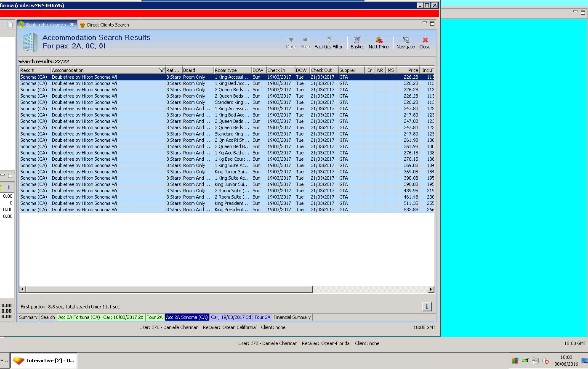Open the AVG antivirus tray icon

pos(515,361)
